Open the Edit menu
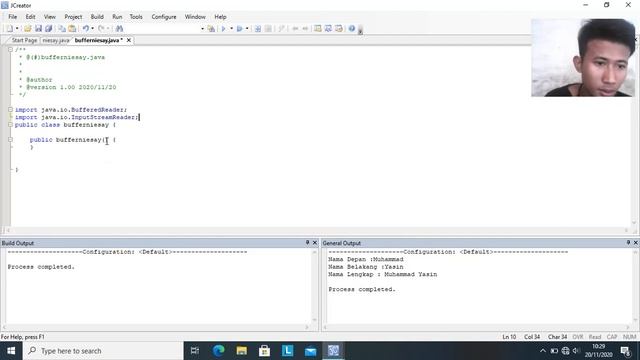The height and width of the screenshot is (360, 640). coord(30,17)
